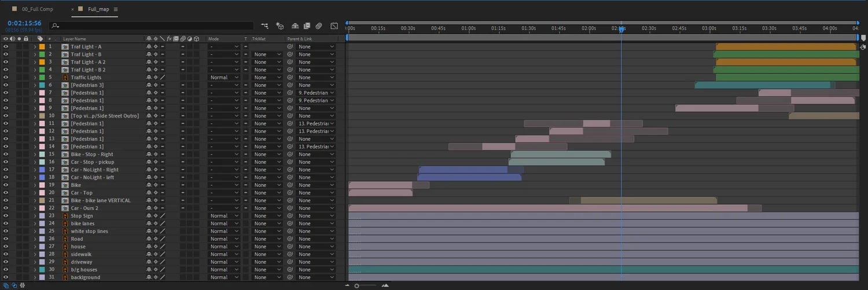
Task: Click the pick whip for Stop Sign layer
Action: tap(290, 216)
